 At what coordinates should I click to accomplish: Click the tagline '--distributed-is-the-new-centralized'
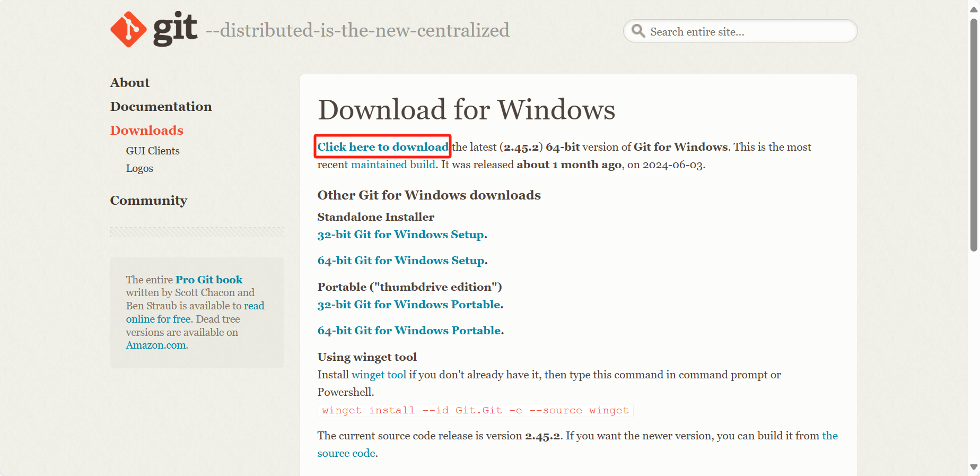pos(357,30)
